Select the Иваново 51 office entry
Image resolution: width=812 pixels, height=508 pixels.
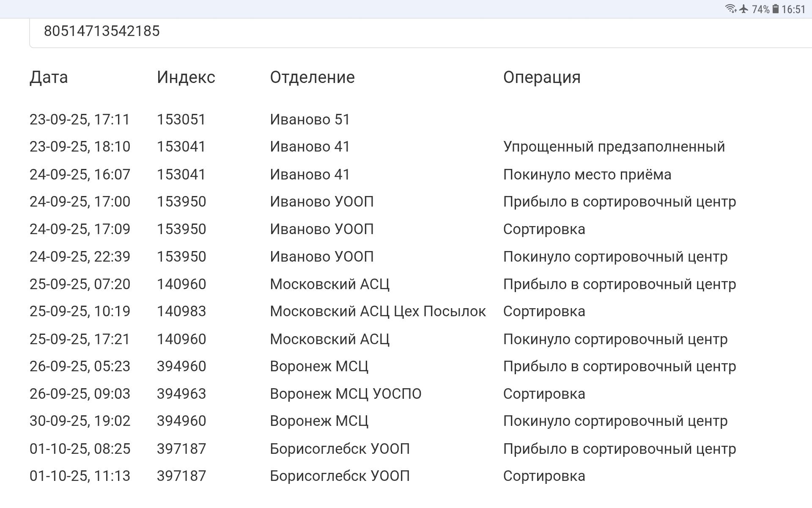(x=310, y=120)
